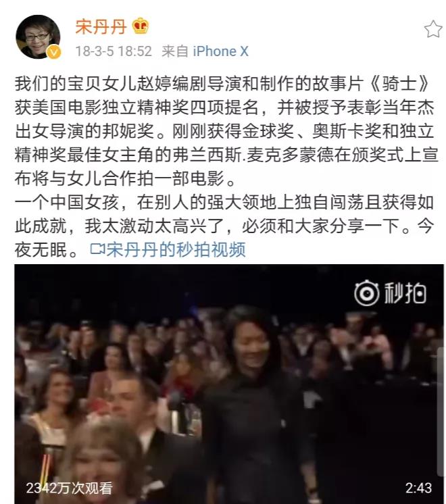
Task: Click the 2342万次观看 view count
Action: pos(69,488)
